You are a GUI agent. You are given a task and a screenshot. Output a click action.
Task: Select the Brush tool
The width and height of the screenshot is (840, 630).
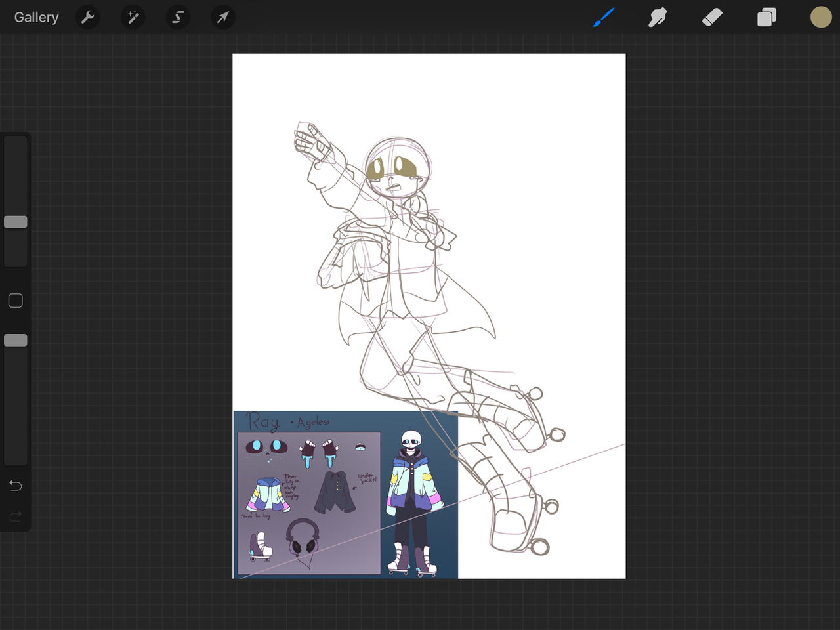coord(603,17)
